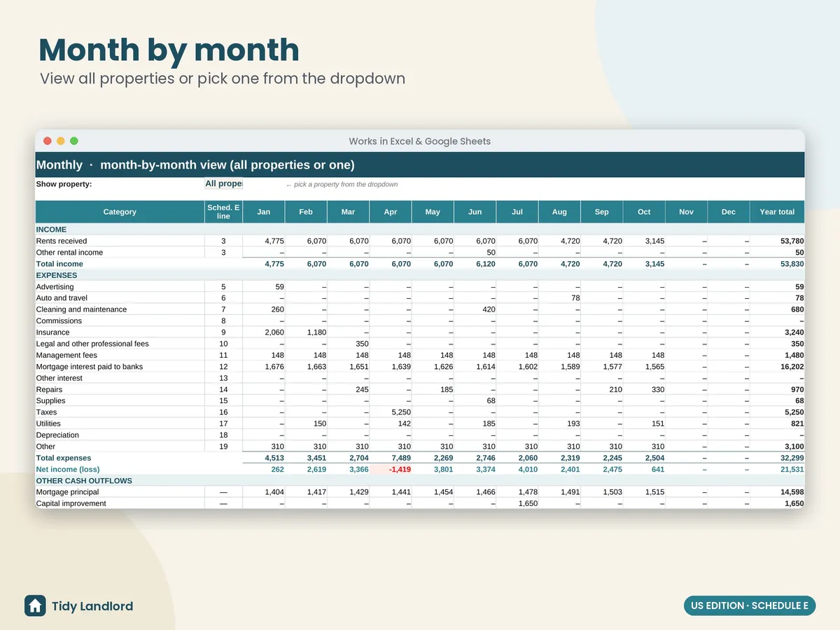Select the 5,250 Taxes April cell
The height and width of the screenshot is (630, 840).
coord(391,412)
